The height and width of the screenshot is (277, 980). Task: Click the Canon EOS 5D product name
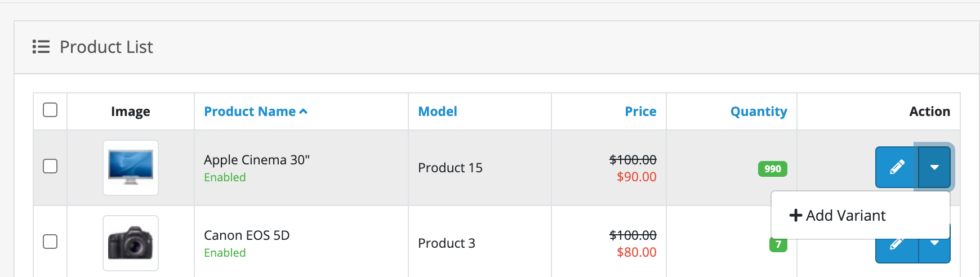coord(247,235)
